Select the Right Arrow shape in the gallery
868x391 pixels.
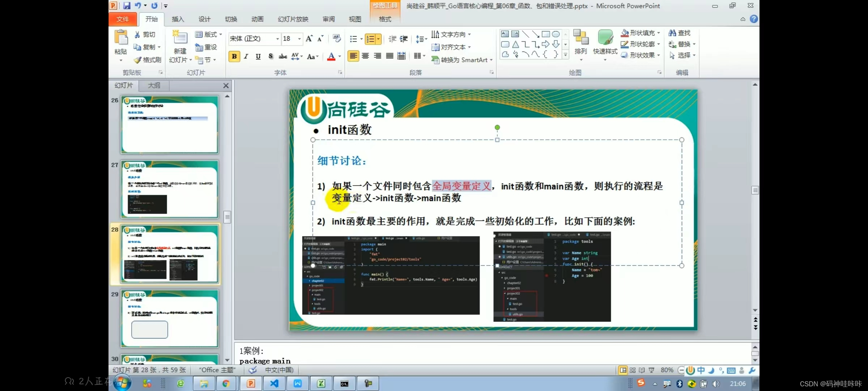pyautogui.click(x=546, y=44)
